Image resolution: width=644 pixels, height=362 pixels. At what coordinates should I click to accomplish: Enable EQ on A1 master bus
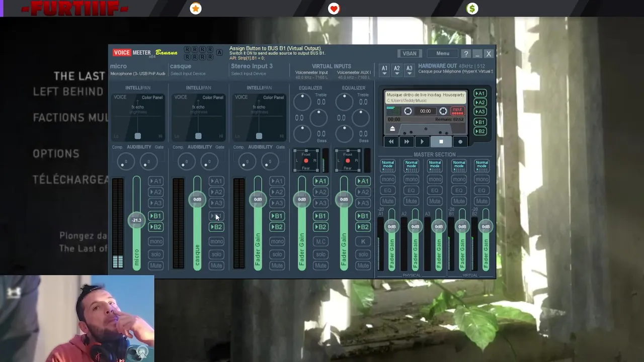click(x=388, y=191)
